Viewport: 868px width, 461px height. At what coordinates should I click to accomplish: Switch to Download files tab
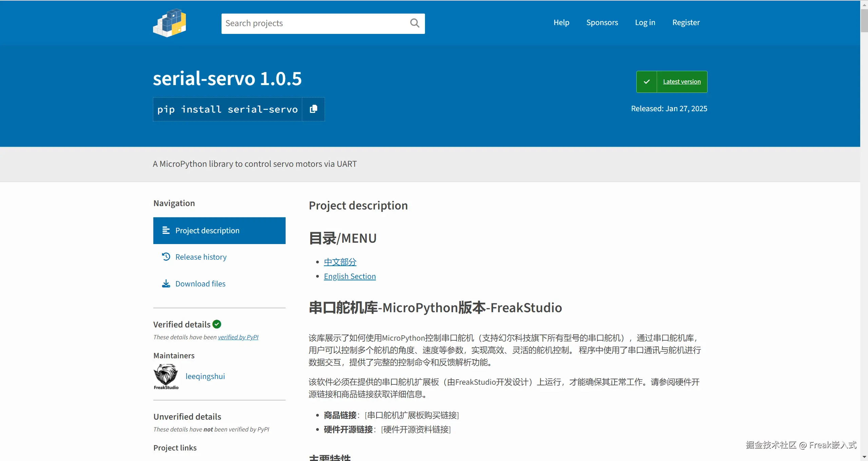(x=200, y=284)
